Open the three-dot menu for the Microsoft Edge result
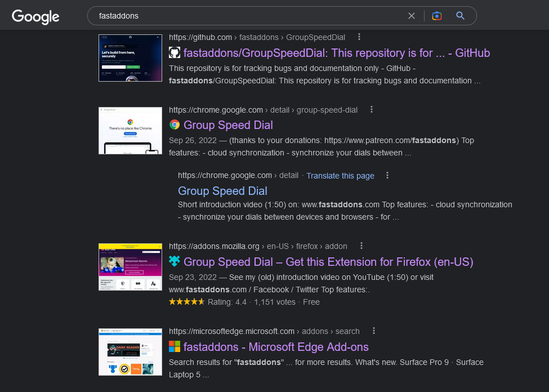 [374, 331]
